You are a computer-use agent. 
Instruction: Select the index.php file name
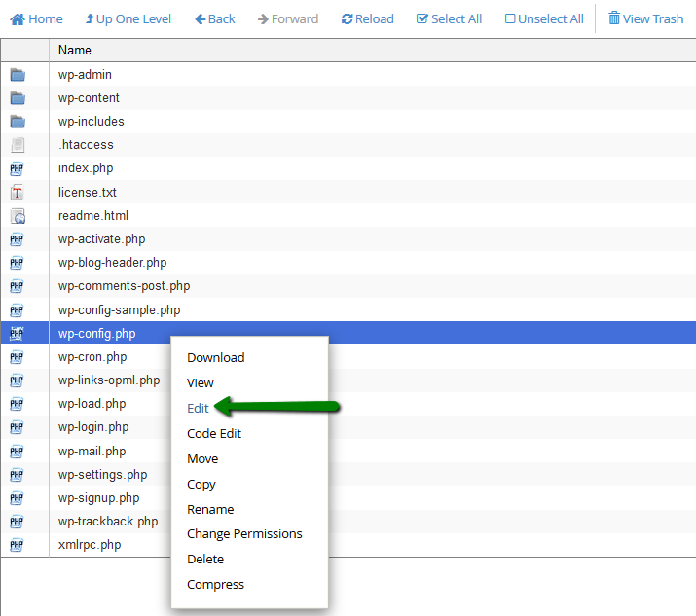(x=86, y=168)
